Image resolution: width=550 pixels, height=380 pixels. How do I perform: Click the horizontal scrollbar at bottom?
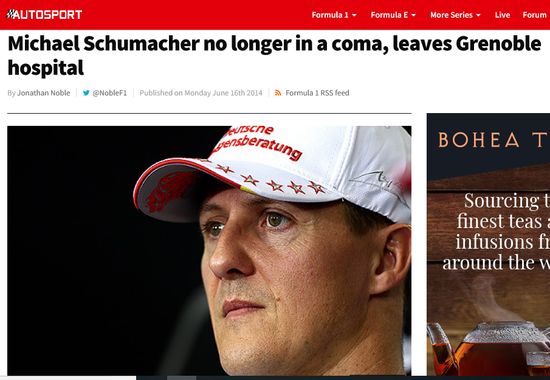pos(275,378)
